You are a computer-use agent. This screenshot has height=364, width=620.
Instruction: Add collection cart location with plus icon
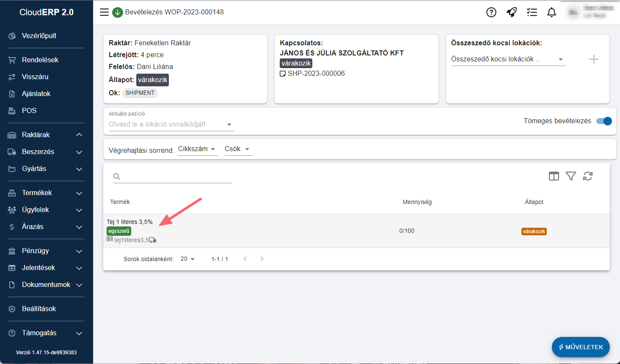[x=594, y=59]
